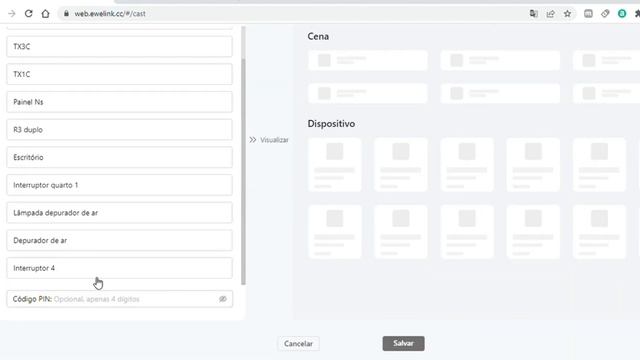Bookmark this page with the star
The width and height of the screenshot is (640, 360).
pos(567,13)
